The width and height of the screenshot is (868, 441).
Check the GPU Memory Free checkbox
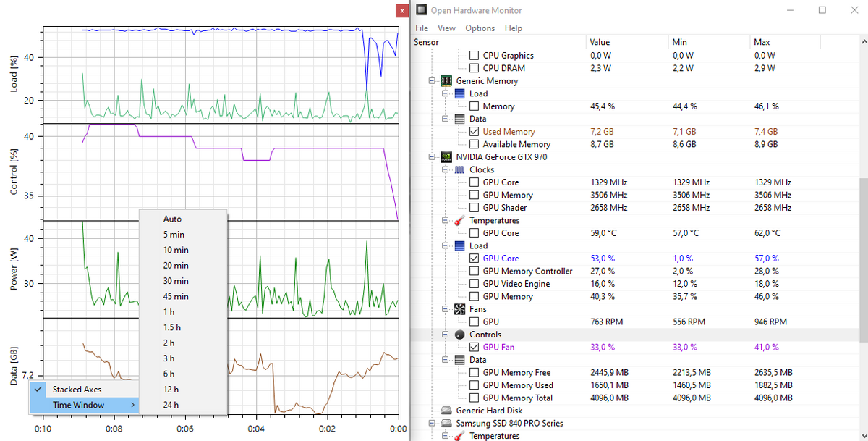[474, 372]
